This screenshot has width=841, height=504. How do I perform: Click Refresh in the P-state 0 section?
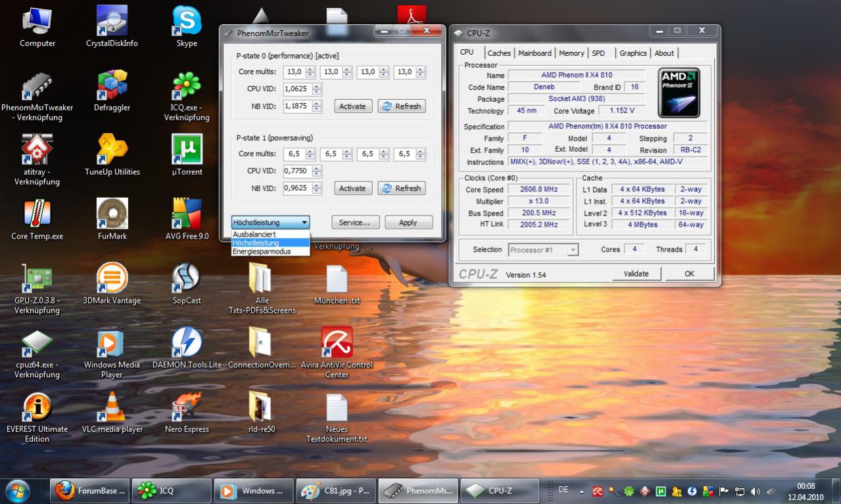pos(401,106)
